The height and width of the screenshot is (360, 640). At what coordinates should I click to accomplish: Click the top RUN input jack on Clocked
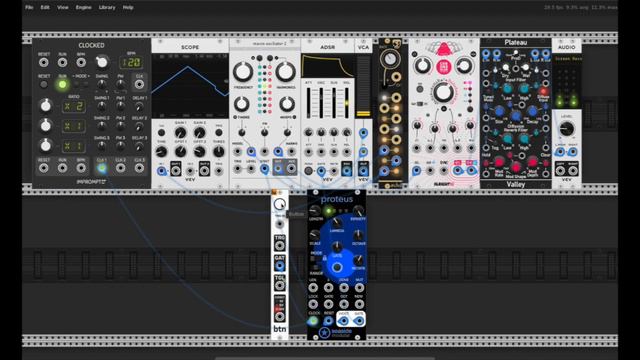point(62,62)
